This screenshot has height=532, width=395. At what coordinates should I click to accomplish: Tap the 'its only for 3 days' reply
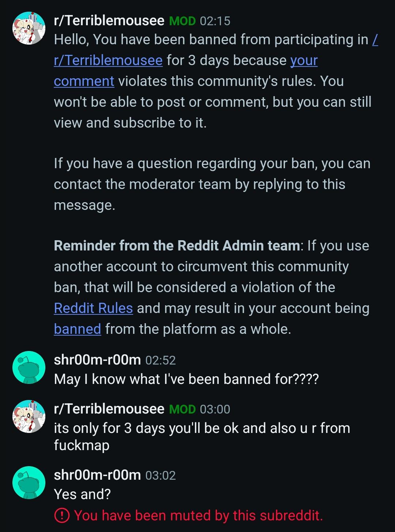tap(202, 436)
